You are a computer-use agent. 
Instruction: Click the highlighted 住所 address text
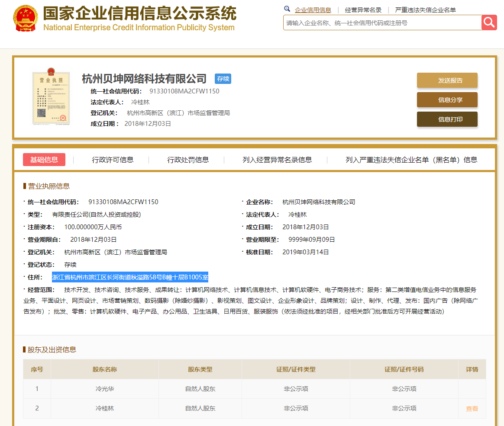click(130, 277)
